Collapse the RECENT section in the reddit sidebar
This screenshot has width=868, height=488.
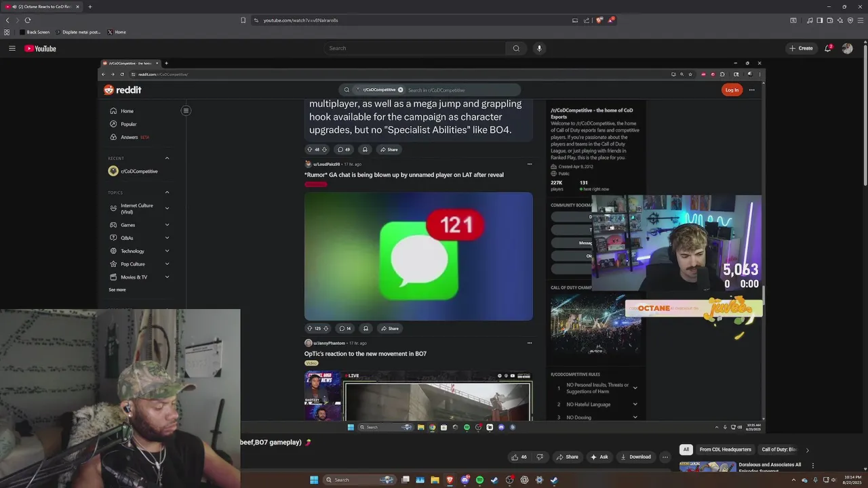[167, 158]
